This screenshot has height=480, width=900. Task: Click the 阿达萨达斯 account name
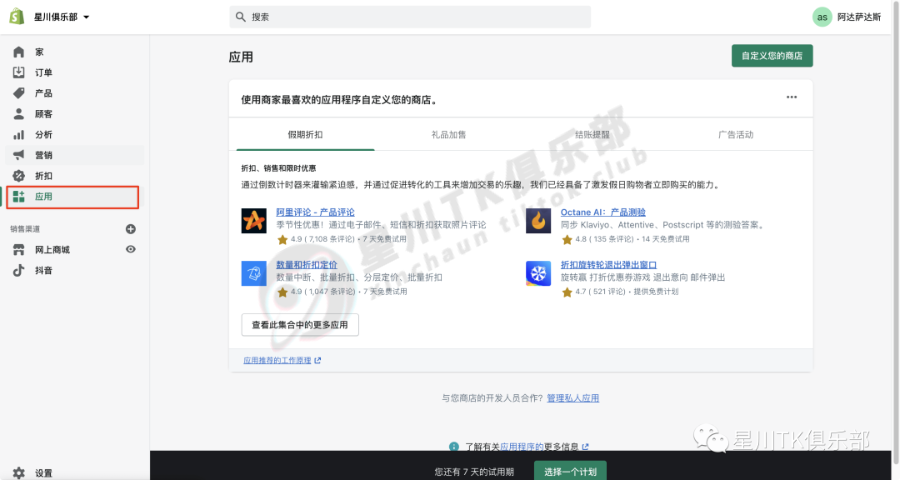click(859, 17)
